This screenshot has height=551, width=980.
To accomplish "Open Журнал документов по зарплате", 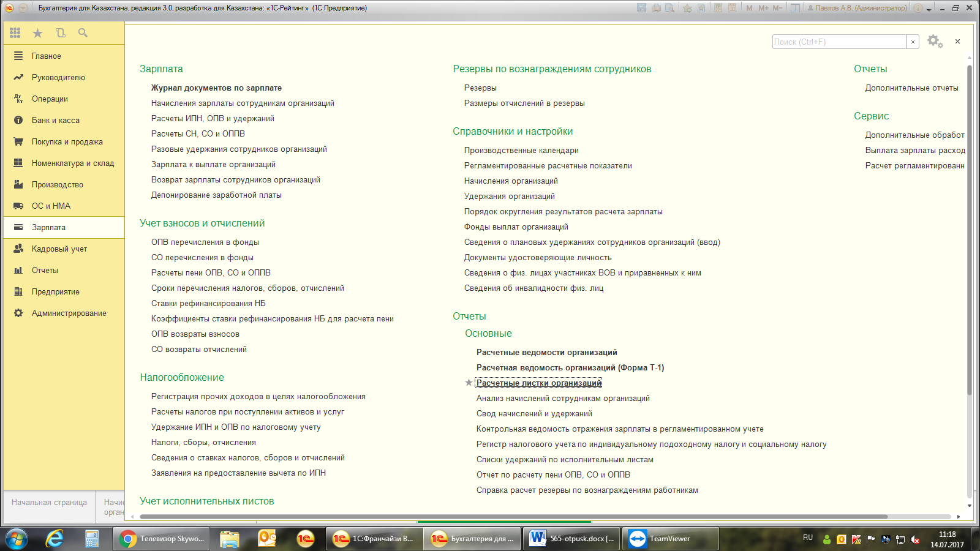I will 216,88.
